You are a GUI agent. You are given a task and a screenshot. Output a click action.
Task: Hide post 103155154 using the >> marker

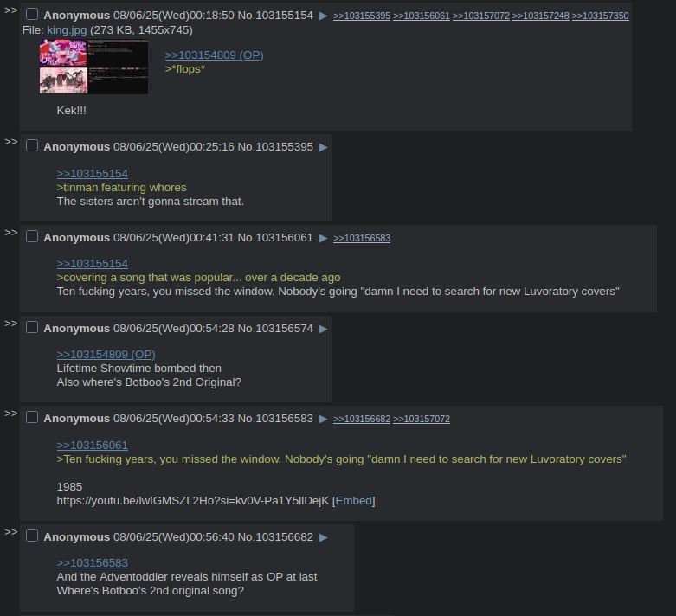click(10, 10)
